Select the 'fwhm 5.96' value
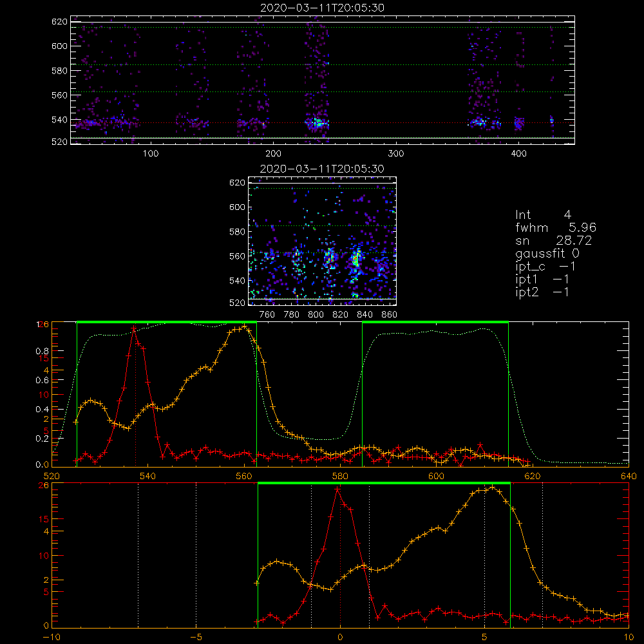Image resolution: width=644 pixels, height=644 pixels. click(x=556, y=227)
